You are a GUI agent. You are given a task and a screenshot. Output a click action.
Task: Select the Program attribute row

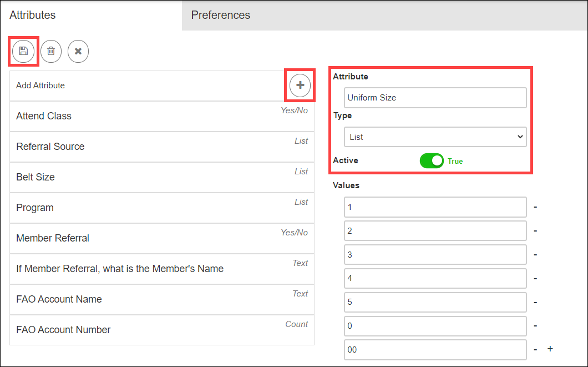[162, 208]
